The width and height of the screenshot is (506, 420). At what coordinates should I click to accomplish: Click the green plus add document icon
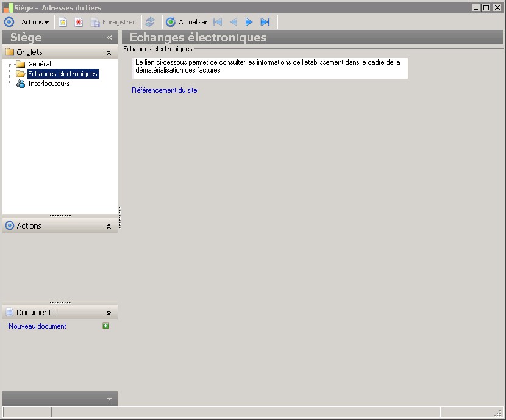click(105, 326)
